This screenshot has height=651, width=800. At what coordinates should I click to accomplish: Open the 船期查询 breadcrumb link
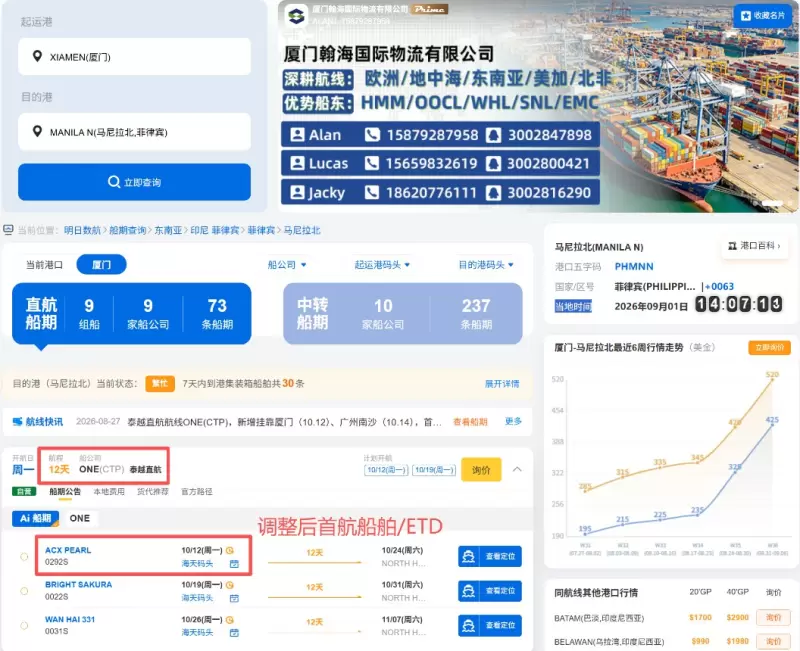[128, 230]
